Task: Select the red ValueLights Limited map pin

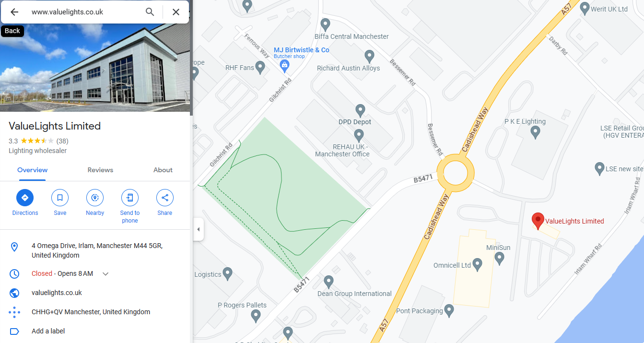Action: pos(538,221)
